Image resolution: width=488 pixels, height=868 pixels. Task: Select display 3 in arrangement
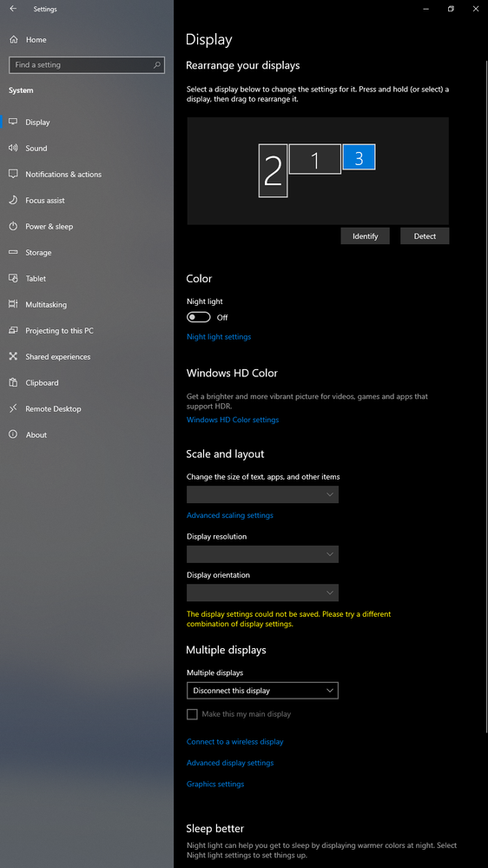[x=359, y=156]
